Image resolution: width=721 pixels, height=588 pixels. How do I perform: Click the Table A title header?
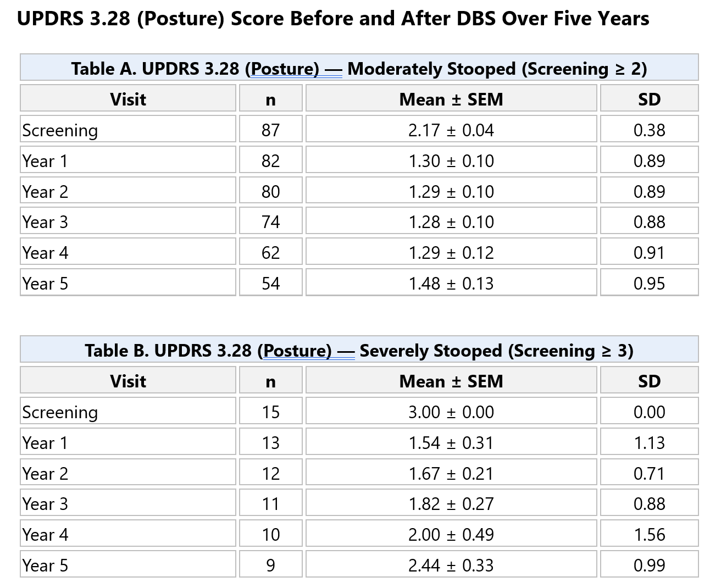coord(359,68)
